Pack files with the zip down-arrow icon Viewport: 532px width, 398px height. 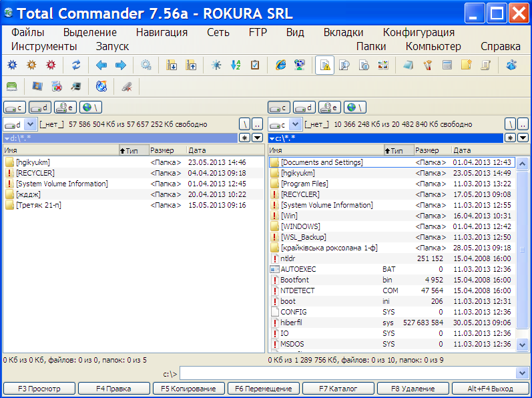[x=172, y=65]
